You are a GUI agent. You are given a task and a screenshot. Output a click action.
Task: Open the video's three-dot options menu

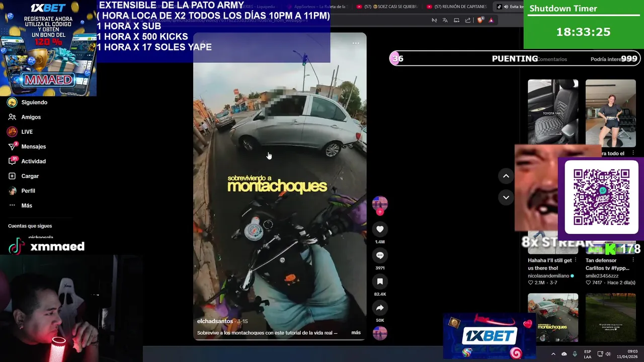tap(356, 43)
